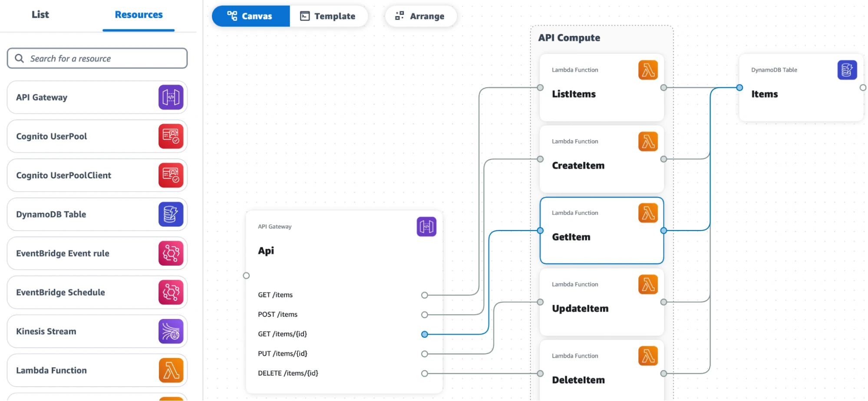Click the Lambda icon on the DeleteItem card
The height and width of the screenshot is (401, 868).
point(648,356)
